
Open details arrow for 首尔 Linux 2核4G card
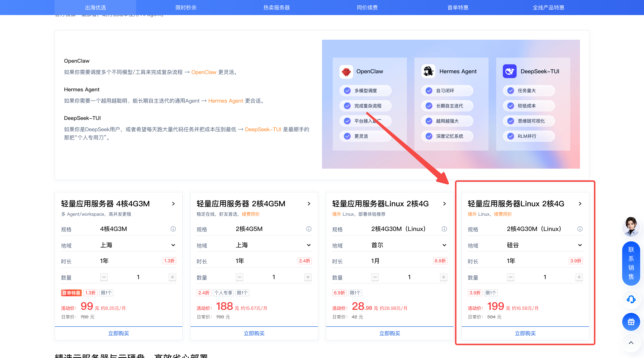(445, 204)
